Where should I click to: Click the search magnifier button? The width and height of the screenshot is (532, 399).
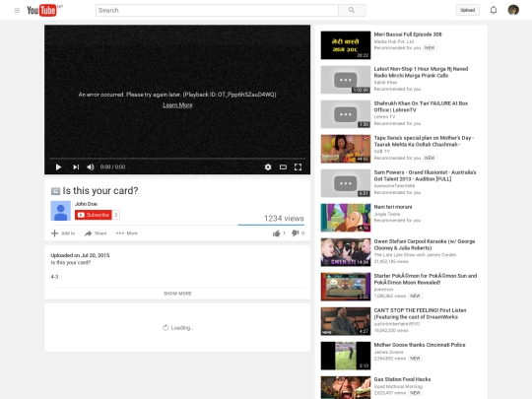pyautogui.click(x=352, y=11)
